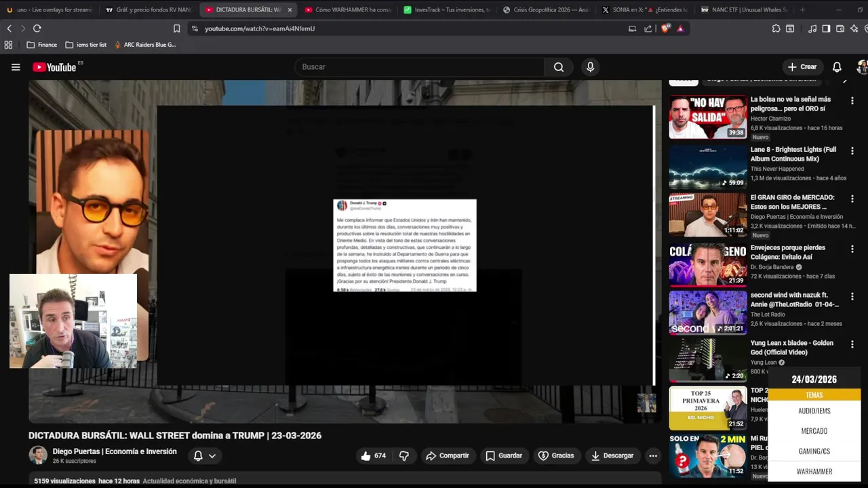Open the Brave Wallet icon
Screen dimensions: 868x488
coord(840,28)
